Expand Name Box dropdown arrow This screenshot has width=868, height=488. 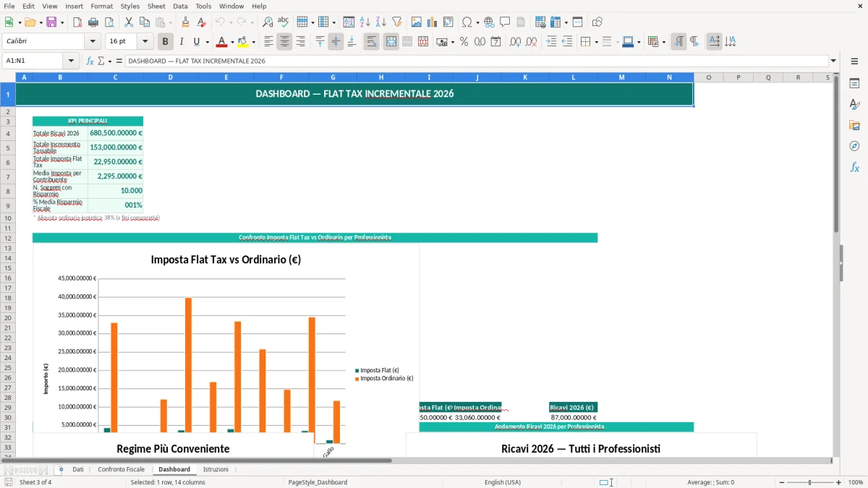[71, 61]
